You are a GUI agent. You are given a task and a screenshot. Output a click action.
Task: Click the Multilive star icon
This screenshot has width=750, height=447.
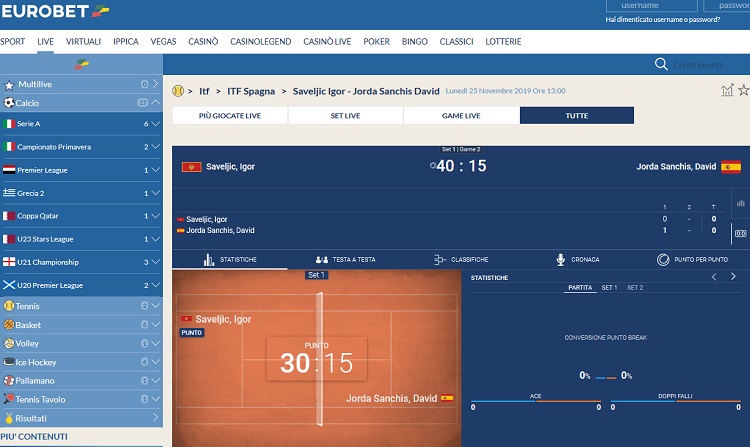(x=9, y=85)
